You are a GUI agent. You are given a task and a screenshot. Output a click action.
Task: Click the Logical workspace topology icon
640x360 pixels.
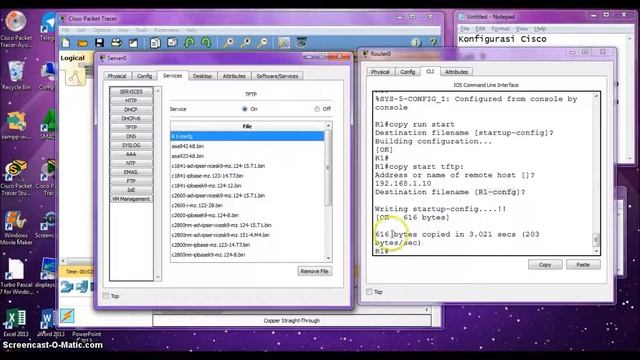point(76,76)
